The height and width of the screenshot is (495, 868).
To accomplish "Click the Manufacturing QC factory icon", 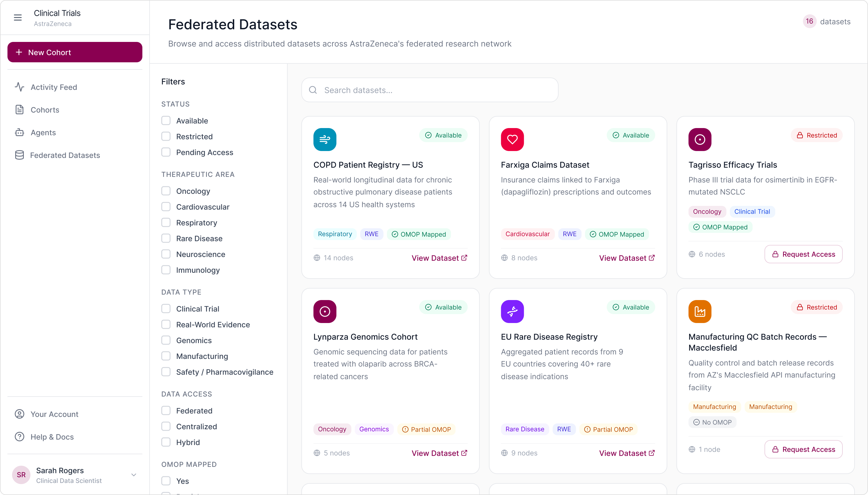I will (x=700, y=312).
